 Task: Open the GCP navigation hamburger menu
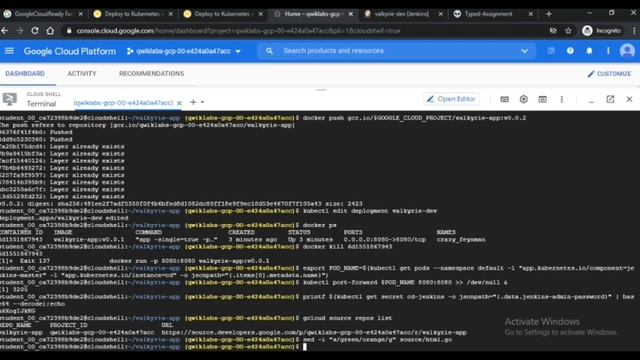point(9,51)
